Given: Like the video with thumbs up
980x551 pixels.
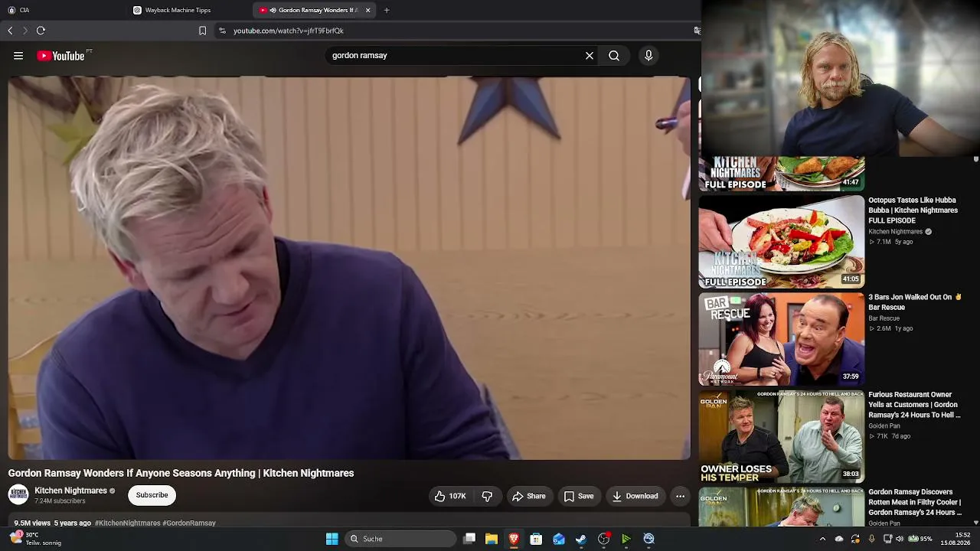Looking at the screenshot, I should [449, 497].
